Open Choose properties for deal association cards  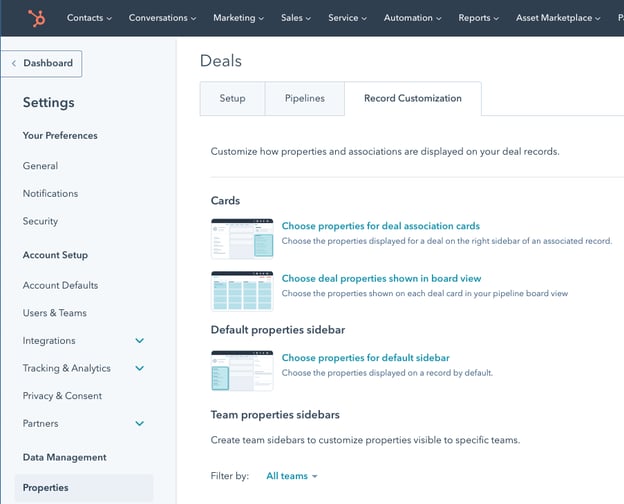pyautogui.click(x=380, y=226)
